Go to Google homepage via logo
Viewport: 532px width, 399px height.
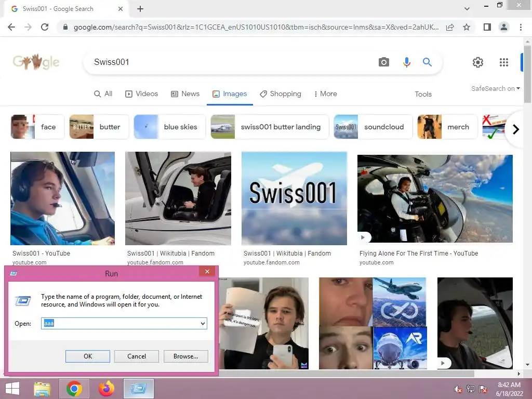[36, 62]
